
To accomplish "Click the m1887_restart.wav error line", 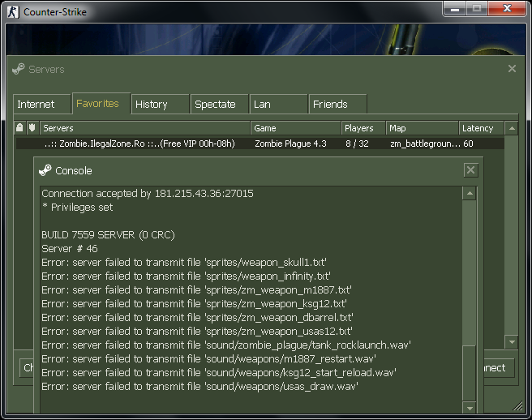I will click(x=208, y=359).
